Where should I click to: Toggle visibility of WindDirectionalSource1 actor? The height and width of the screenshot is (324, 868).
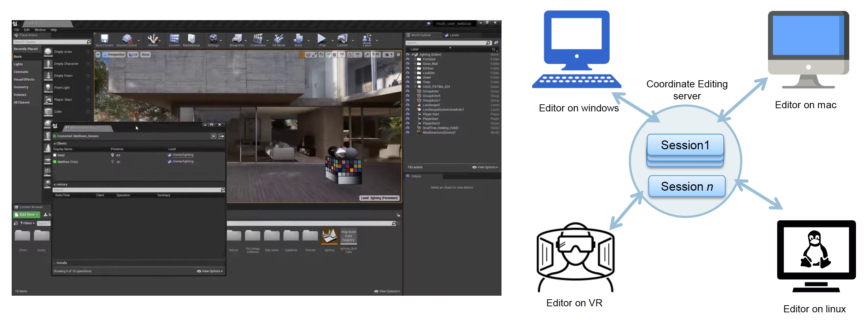[x=407, y=133]
